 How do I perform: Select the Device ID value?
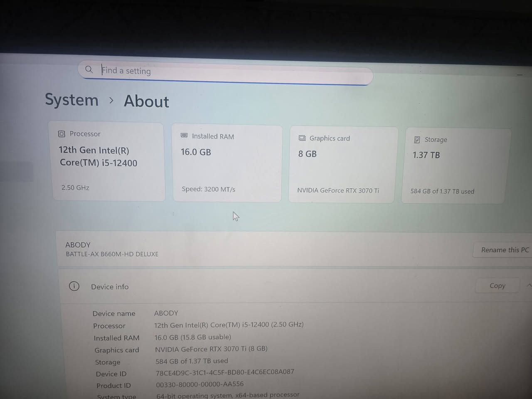click(225, 372)
